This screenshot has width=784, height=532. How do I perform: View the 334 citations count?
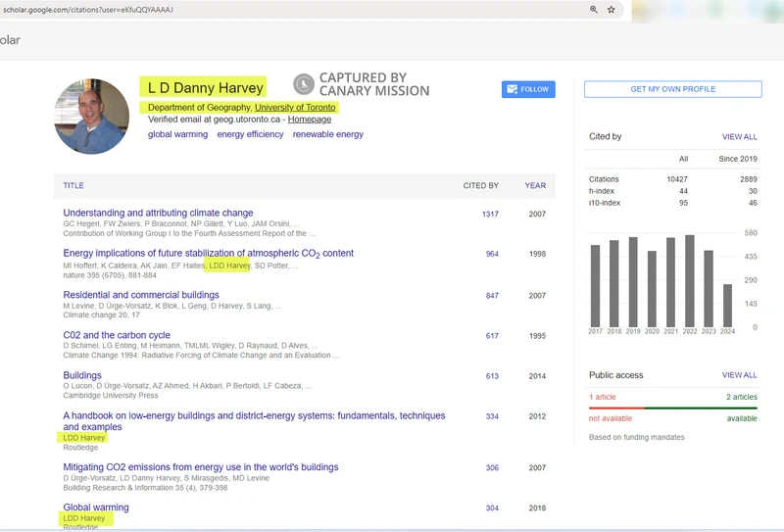(492, 416)
